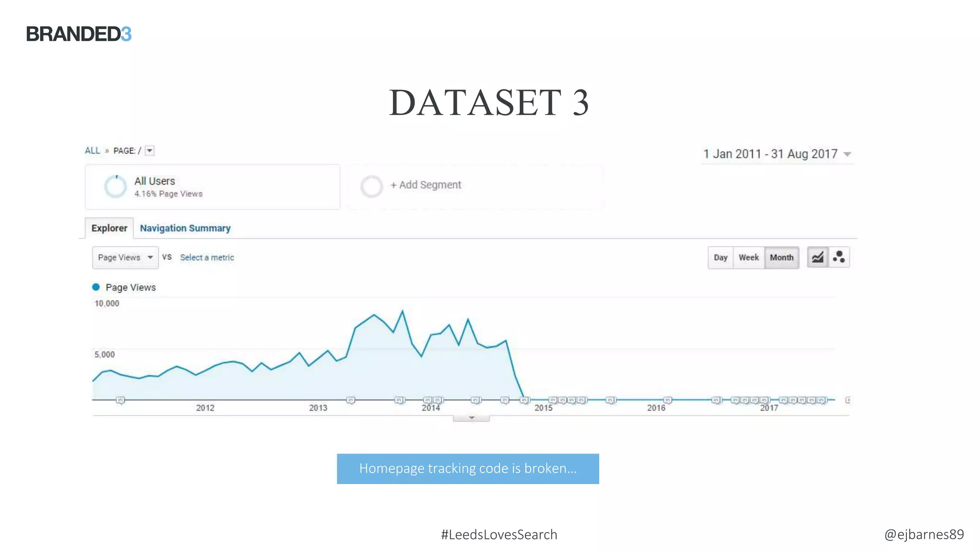Open the Page Views metric dropdown
The width and height of the screenshot is (980, 551).
[x=125, y=257]
